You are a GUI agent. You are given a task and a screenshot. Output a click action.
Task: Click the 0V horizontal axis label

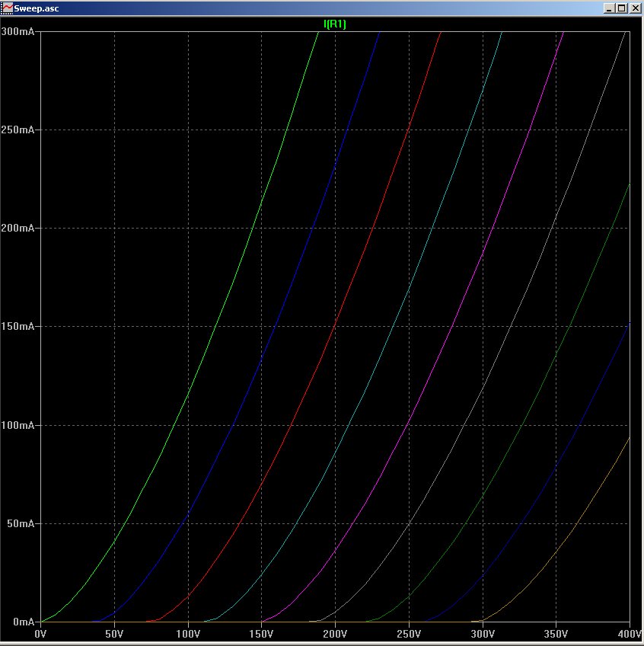[x=40, y=634]
